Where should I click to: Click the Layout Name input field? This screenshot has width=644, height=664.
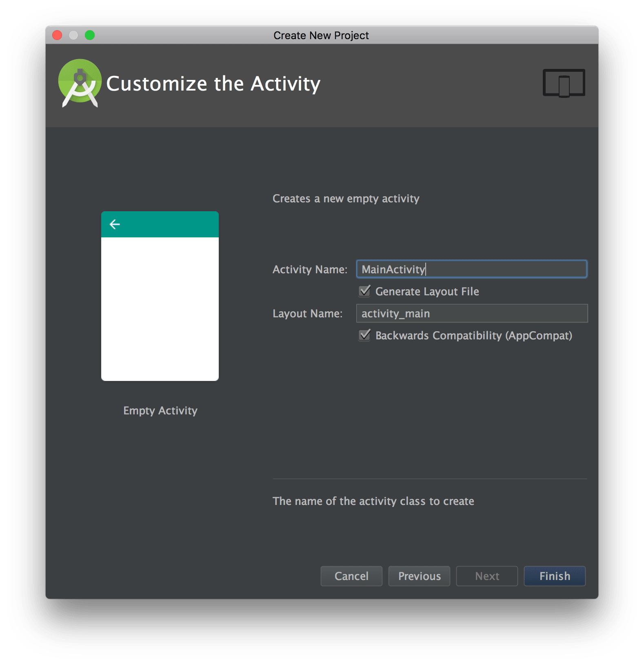pos(472,313)
